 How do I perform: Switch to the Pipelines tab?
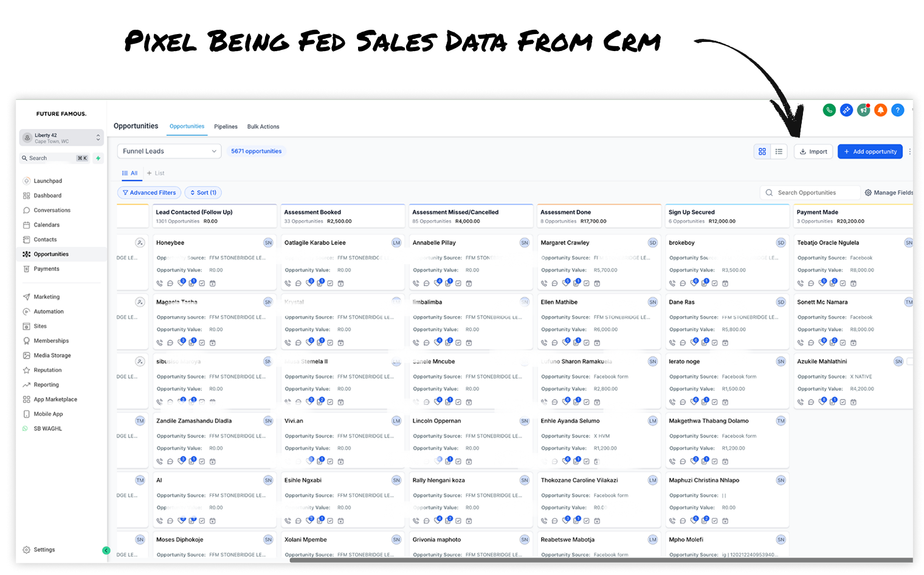tap(226, 126)
